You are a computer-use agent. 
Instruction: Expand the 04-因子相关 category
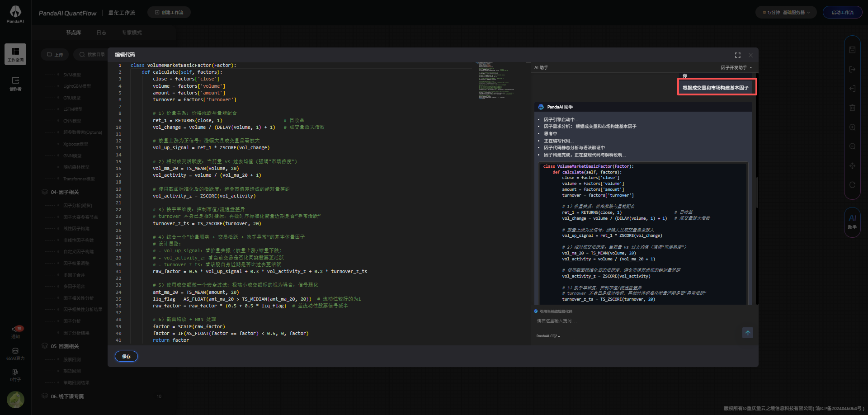pos(65,192)
